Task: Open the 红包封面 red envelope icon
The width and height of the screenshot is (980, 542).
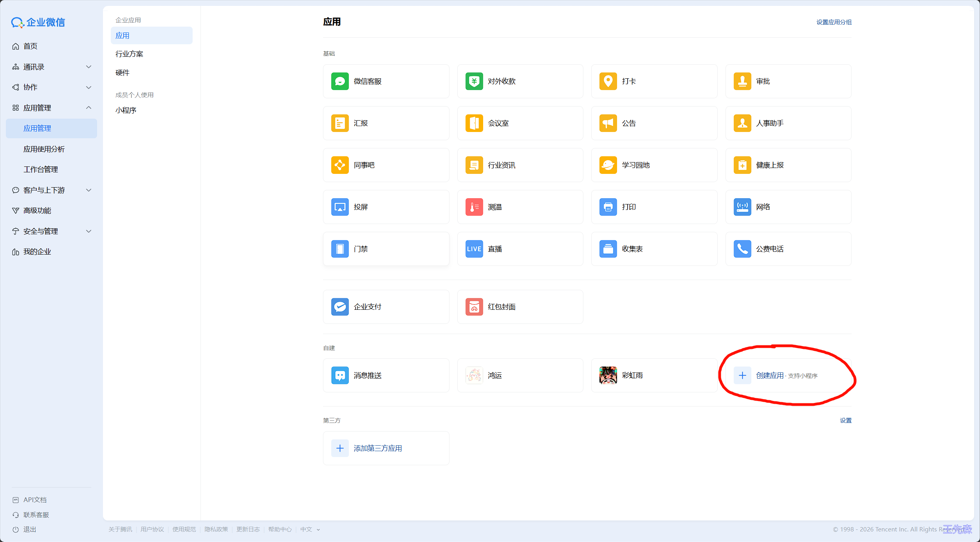Action: coord(474,307)
